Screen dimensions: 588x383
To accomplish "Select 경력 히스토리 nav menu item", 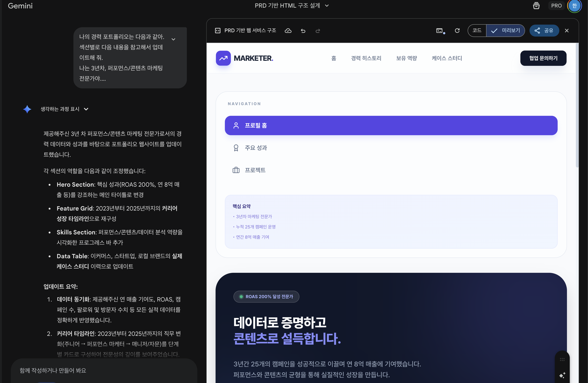I will [366, 58].
